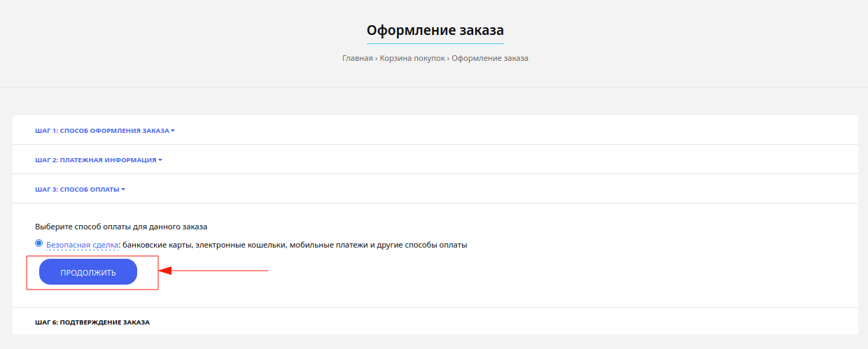Click Шаг 6: Подтверждение заказа heading

(92, 322)
